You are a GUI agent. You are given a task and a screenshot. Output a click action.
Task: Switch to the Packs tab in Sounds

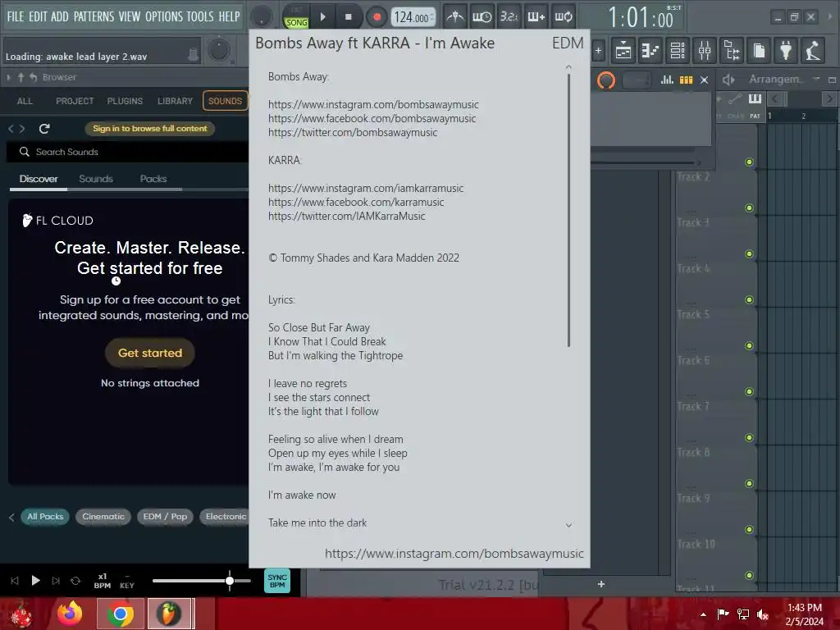pos(153,178)
